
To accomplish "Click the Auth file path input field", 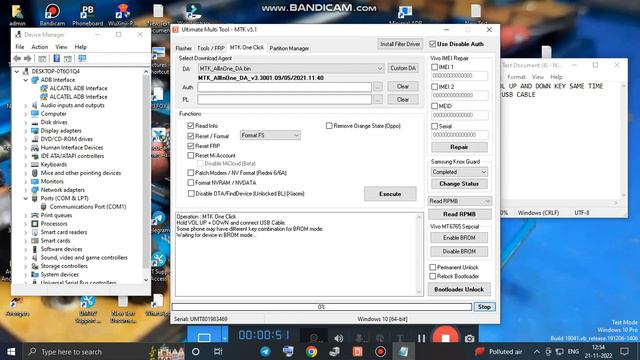I will 284,87.
